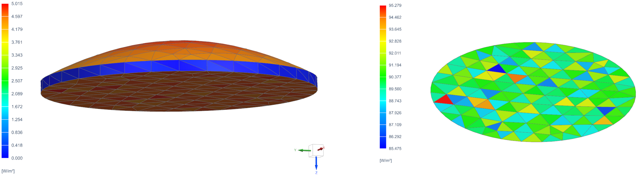Click the green Y axis arrow
The width and height of the screenshot is (644, 177).
305,150
